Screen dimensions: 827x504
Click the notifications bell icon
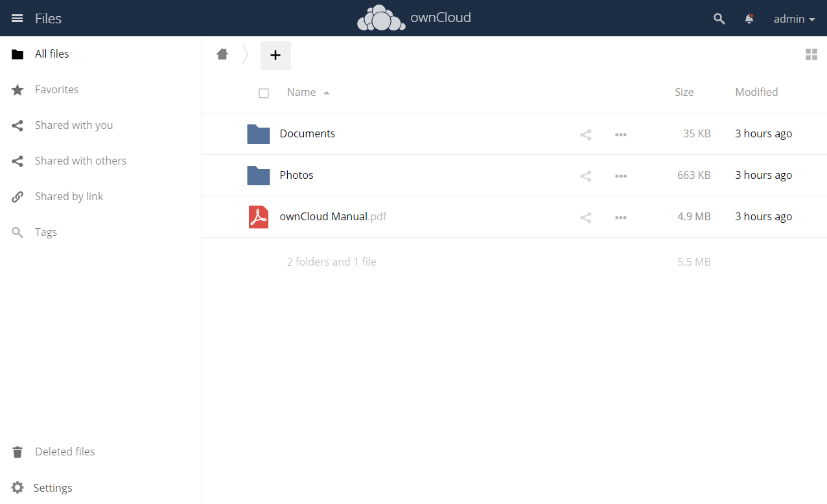click(x=749, y=18)
